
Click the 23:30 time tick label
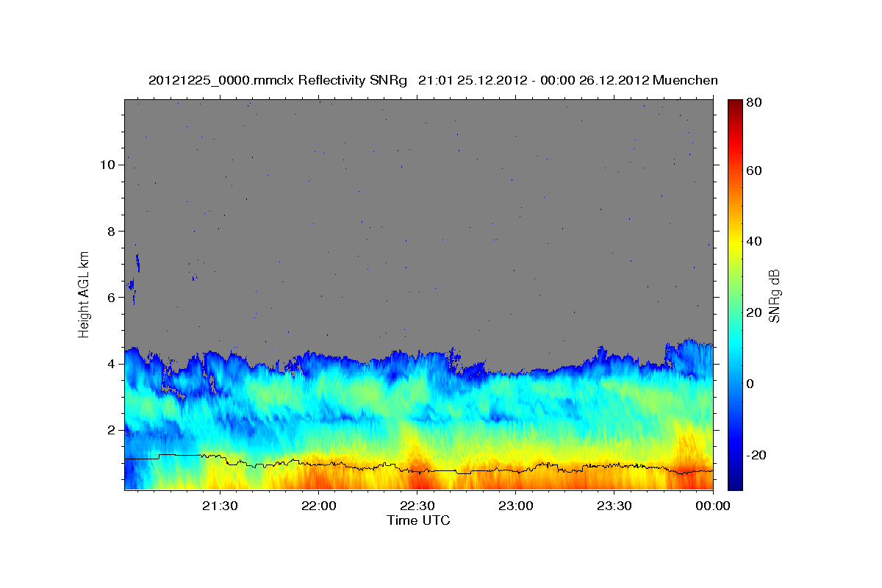(614, 506)
